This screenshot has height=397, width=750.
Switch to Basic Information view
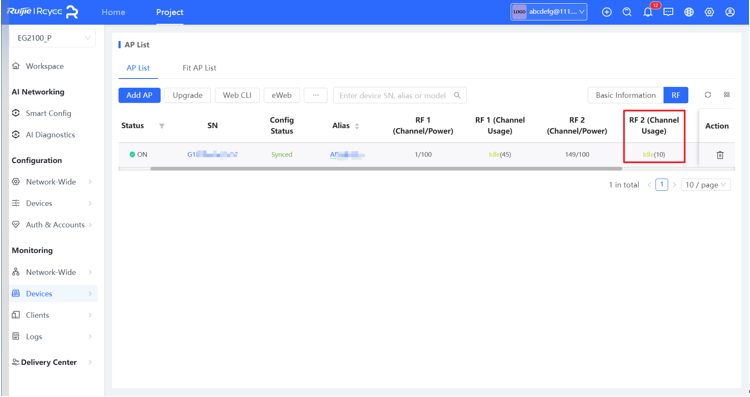point(626,95)
